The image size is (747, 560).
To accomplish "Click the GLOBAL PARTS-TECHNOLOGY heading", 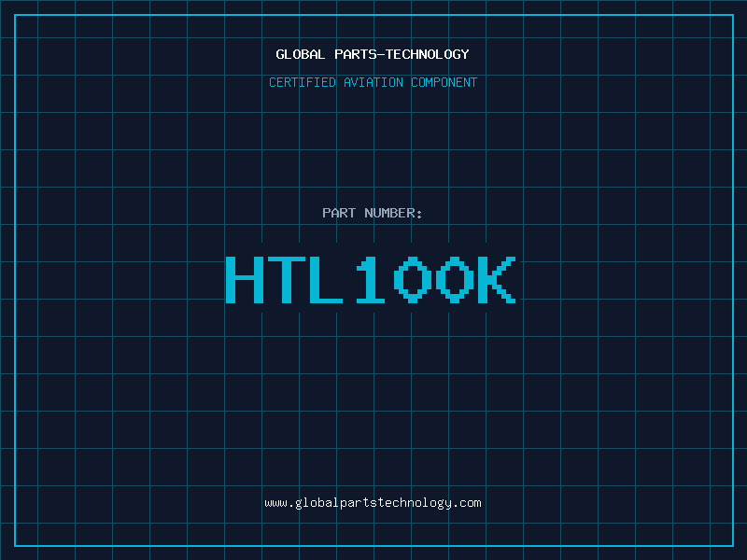I will (x=373, y=54).
